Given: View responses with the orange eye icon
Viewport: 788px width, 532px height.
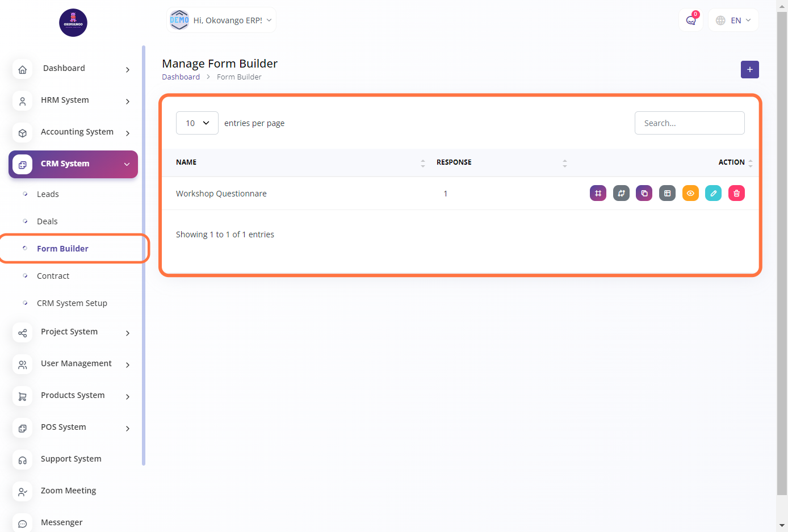Looking at the screenshot, I should 690,194.
